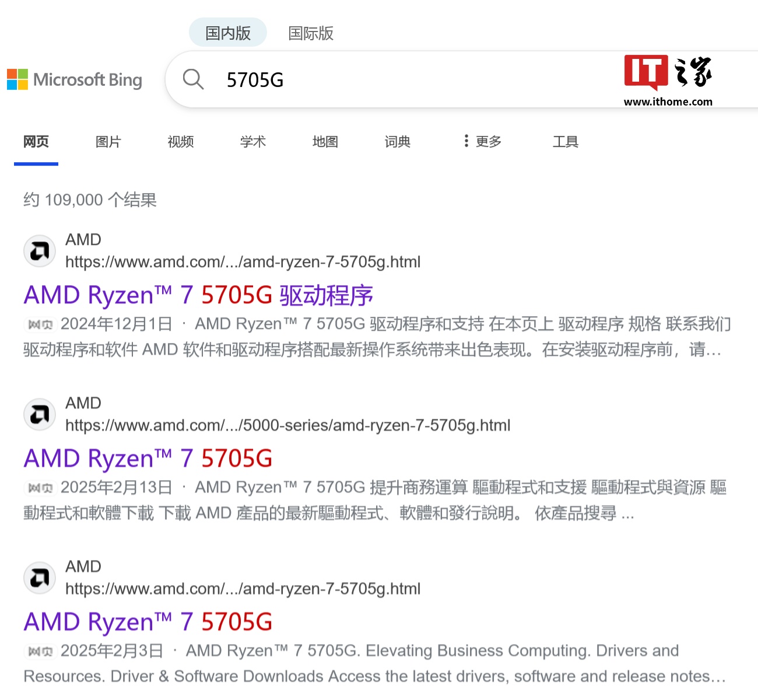Select the 地图 tab
The width and height of the screenshot is (758, 700).
coord(325,141)
